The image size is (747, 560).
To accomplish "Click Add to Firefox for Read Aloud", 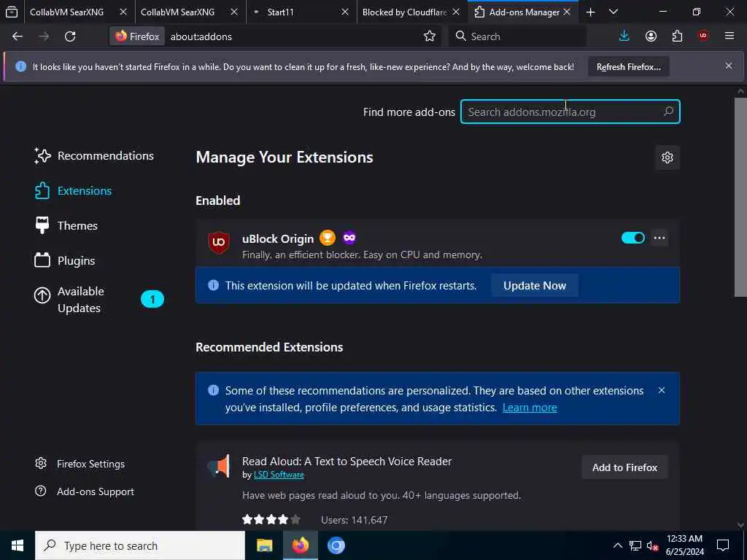I will coord(624,467).
